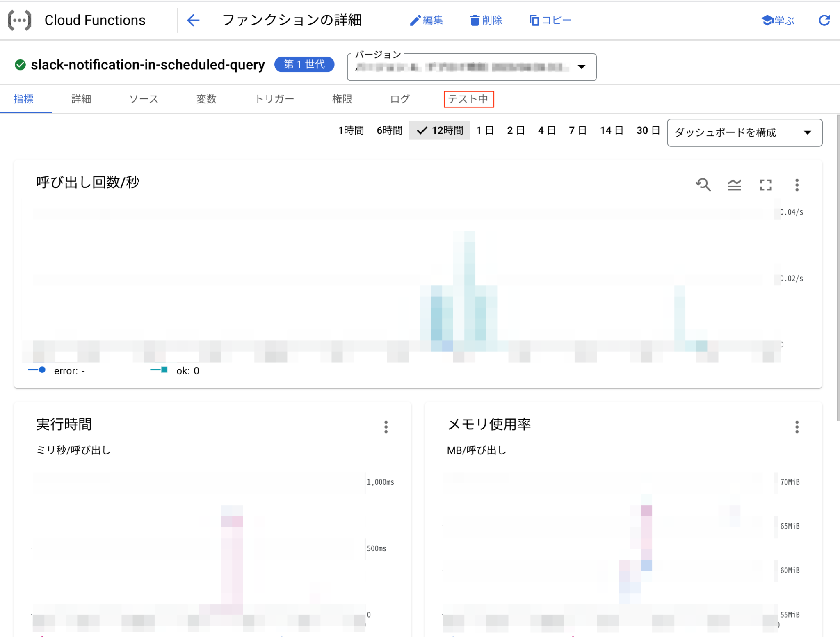
Task: Click 削除 to delete the function
Action: (486, 20)
